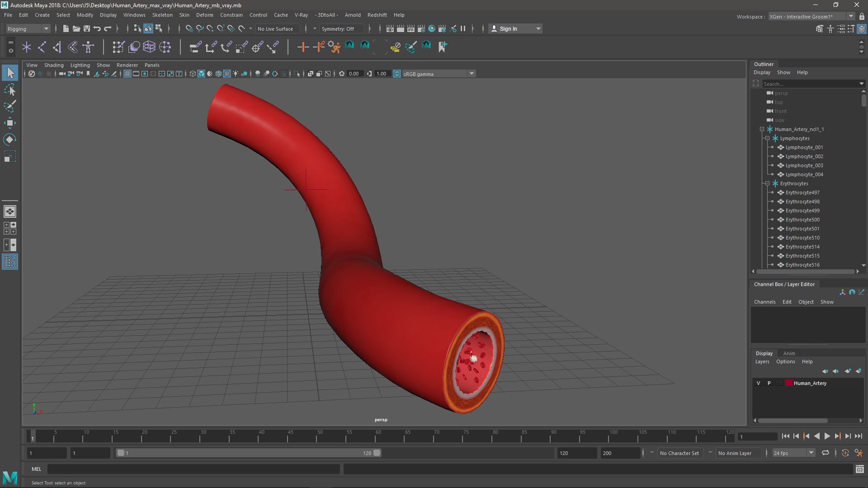The image size is (868, 488).
Task: Select Lymphocyte_003 in the Outliner
Action: point(804,165)
